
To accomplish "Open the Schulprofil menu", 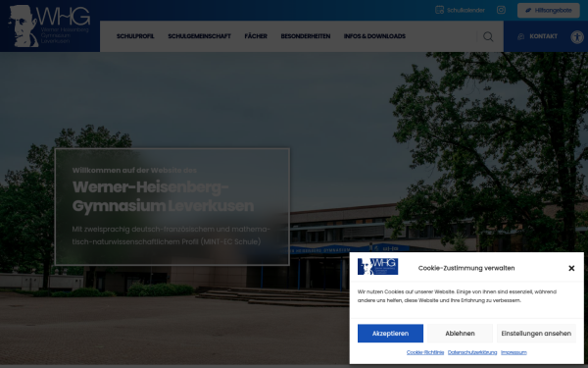I will (135, 36).
